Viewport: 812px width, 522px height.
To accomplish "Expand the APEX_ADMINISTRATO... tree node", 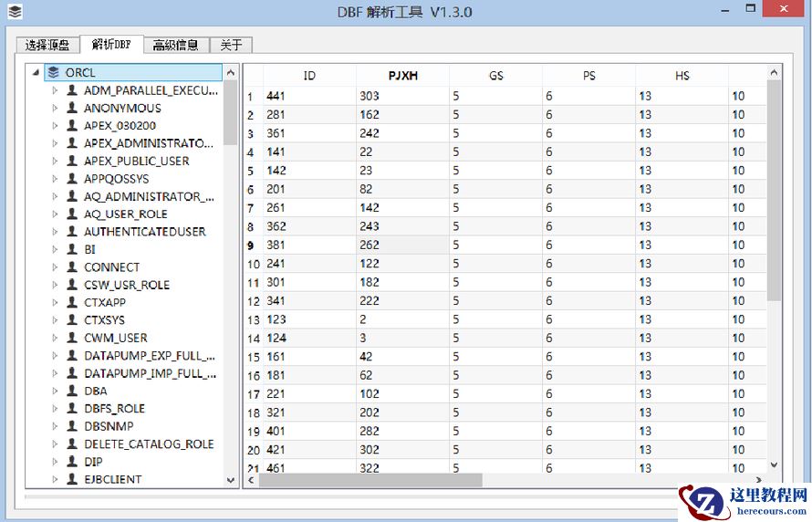I will 55,143.
